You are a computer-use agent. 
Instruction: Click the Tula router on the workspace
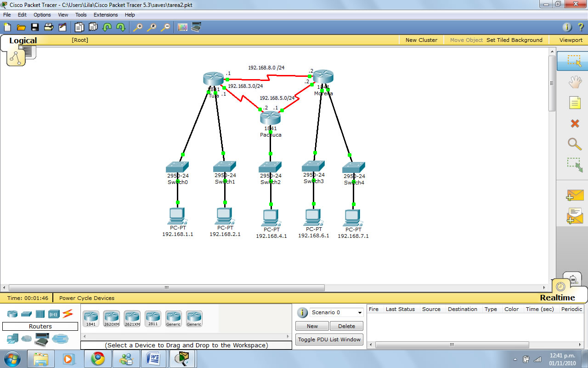pyautogui.click(x=213, y=79)
